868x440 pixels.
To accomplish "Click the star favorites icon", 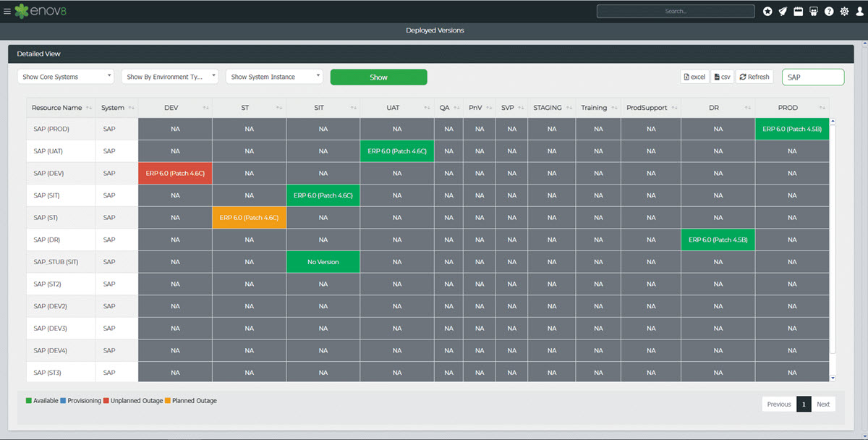I will pyautogui.click(x=767, y=12).
